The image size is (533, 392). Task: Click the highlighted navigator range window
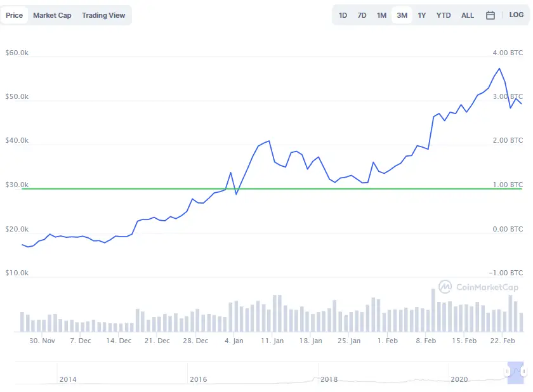[515, 372]
